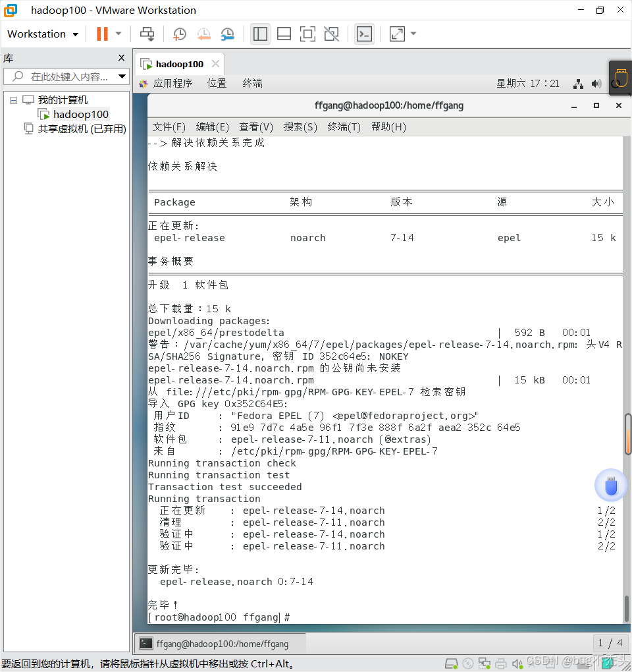This screenshot has width=632, height=672.
Task: Open the Workstation menu dropdown
Action: pyautogui.click(x=43, y=34)
